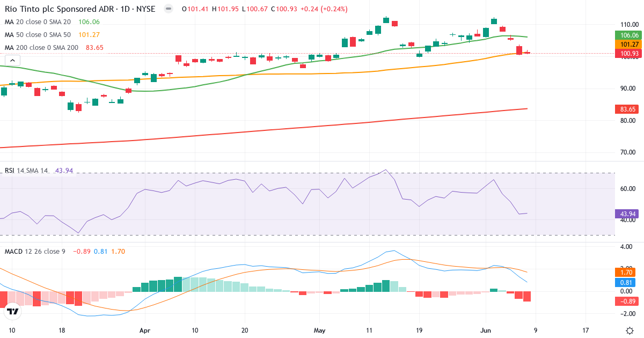Click the purple 43.94 RSI axis label

(626, 214)
